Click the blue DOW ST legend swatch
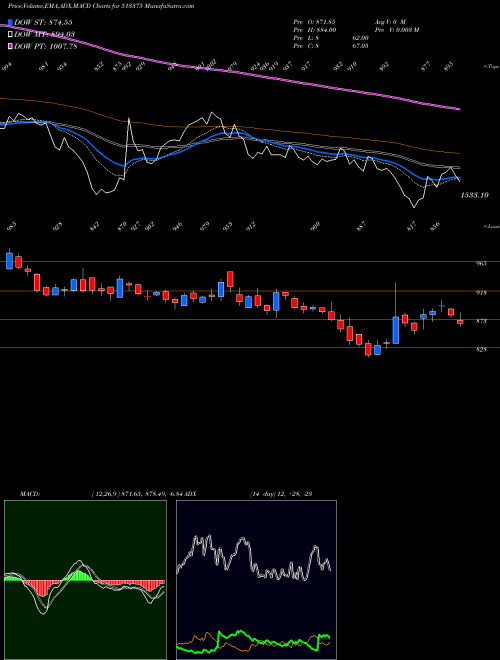 click(10, 22)
